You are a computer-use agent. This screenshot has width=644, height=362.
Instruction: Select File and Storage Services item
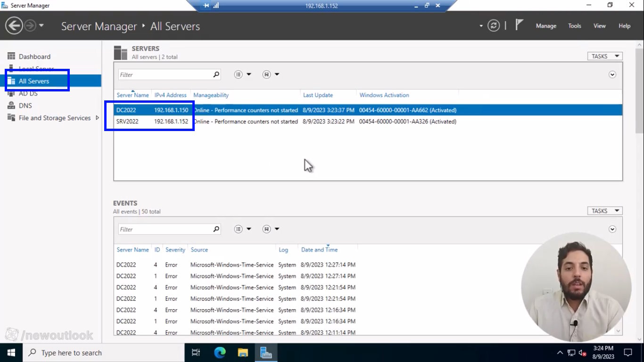tap(55, 118)
